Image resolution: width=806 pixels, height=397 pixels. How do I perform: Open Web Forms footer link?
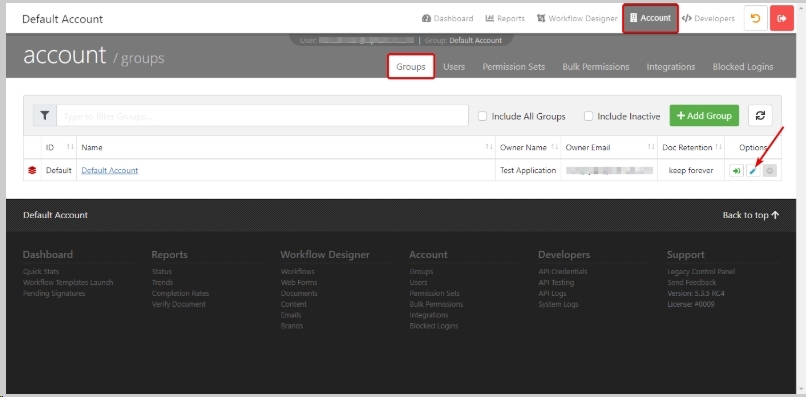[299, 282]
